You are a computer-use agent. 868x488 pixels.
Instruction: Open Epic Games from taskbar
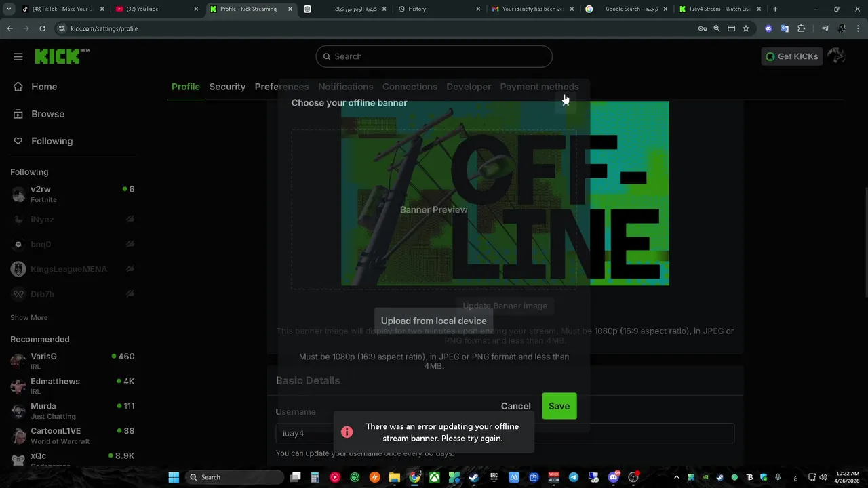[494, 477]
